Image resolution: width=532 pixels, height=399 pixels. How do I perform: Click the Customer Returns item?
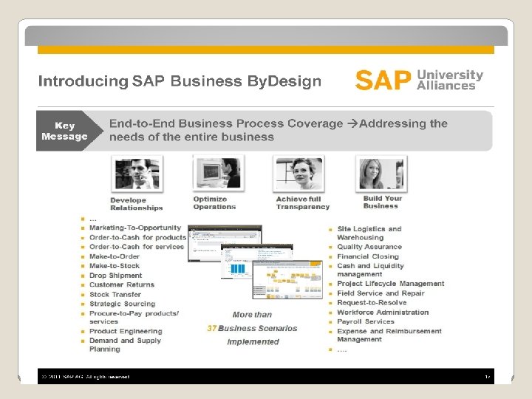[122, 284]
